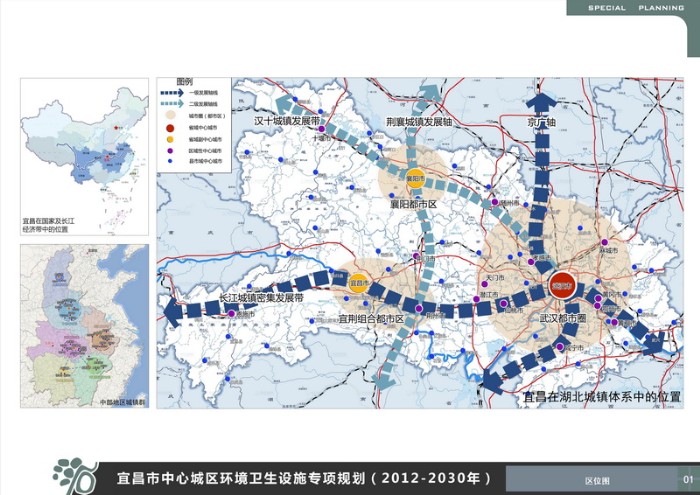This screenshot has width=700, height=495.
Task: Select the 区位图 tab in footer
Action: [x=596, y=480]
